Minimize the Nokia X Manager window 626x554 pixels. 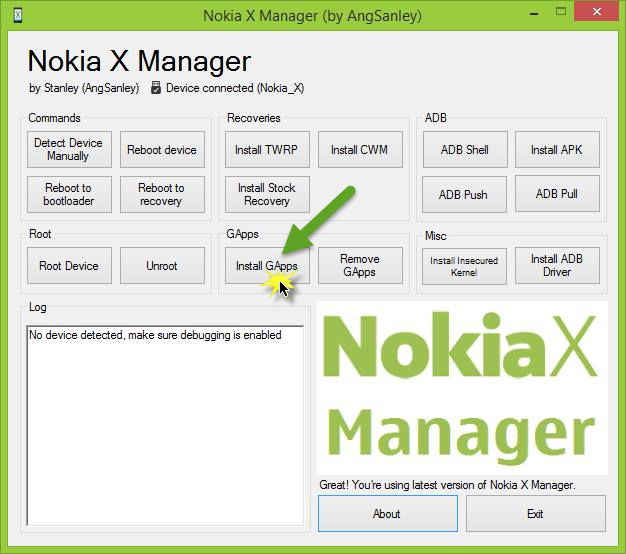(x=534, y=14)
